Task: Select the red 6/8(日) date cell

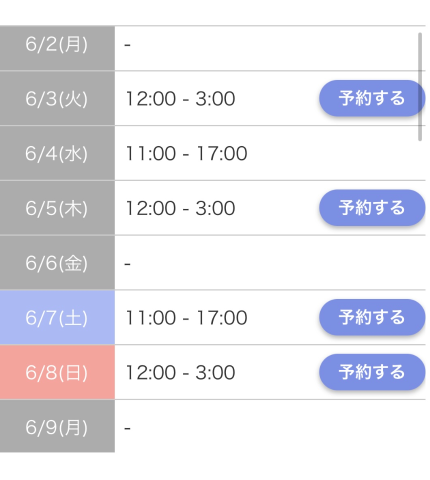Action: pos(57,372)
